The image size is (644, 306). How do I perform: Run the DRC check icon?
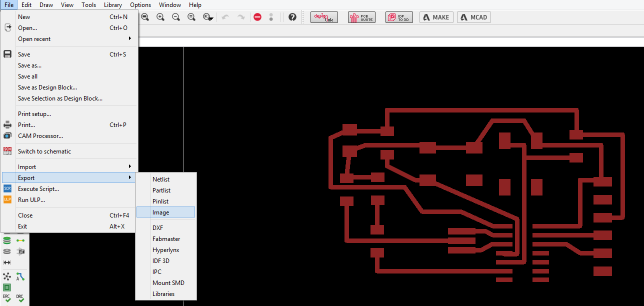point(20,298)
